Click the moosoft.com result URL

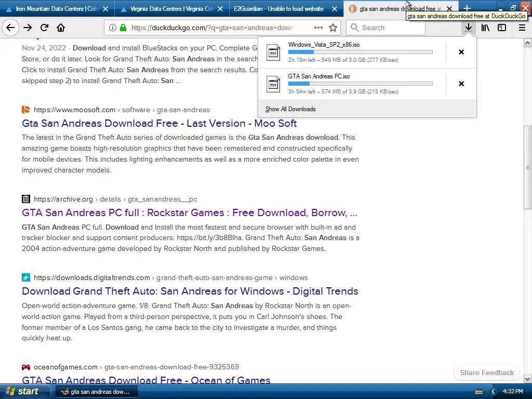(x=122, y=110)
